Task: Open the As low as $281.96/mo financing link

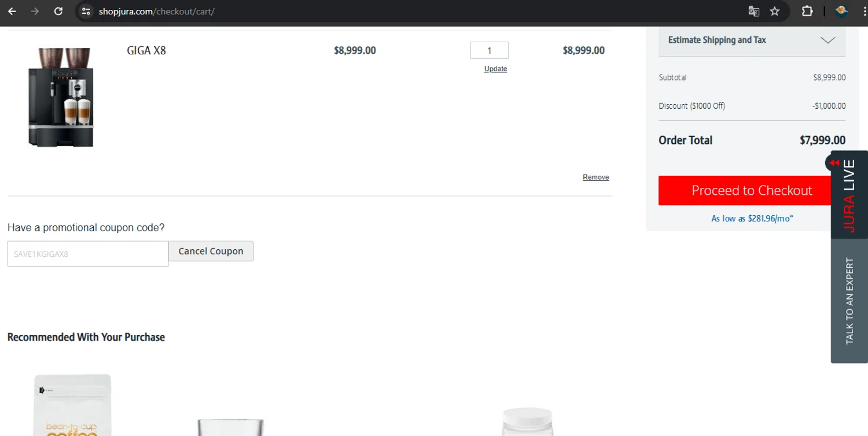Action: [752, 219]
